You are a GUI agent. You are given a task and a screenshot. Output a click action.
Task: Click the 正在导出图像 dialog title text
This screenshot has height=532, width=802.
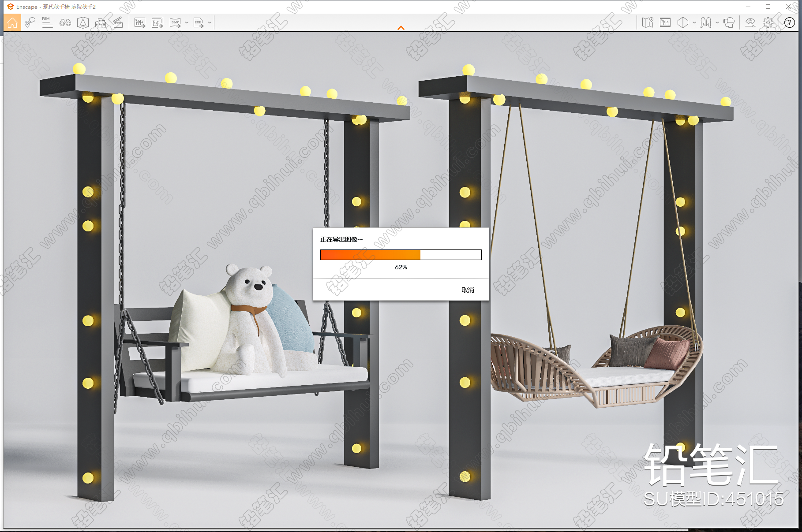(x=341, y=239)
